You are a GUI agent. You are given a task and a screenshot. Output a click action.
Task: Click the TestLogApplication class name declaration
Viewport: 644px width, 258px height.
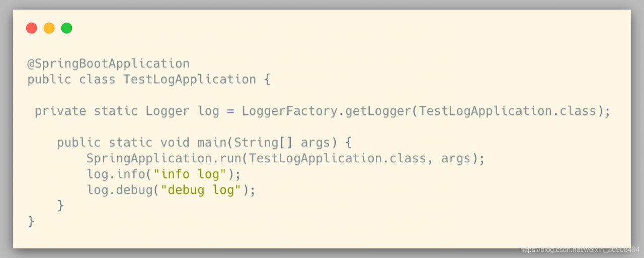[190, 80]
